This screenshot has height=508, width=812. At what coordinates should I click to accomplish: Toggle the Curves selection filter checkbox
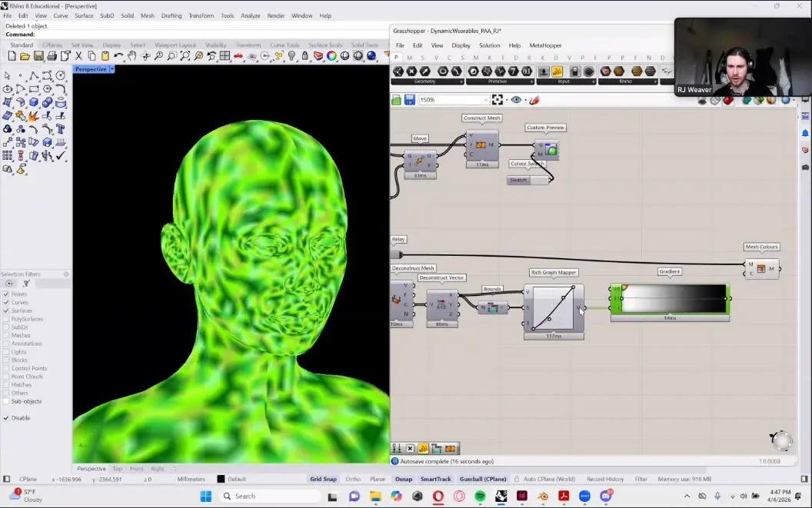pos(6,303)
